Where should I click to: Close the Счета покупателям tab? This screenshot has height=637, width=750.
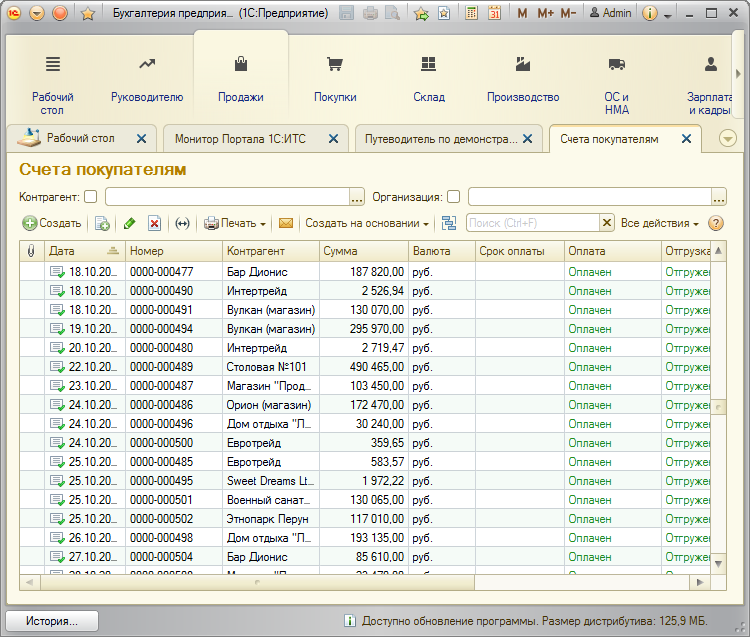(686, 139)
